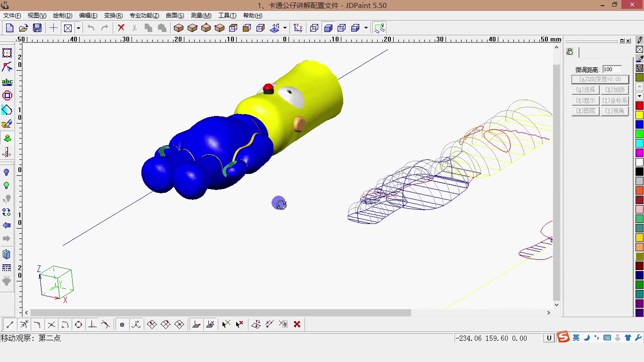Click inside the 微调距离 input field

(x=611, y=69)
